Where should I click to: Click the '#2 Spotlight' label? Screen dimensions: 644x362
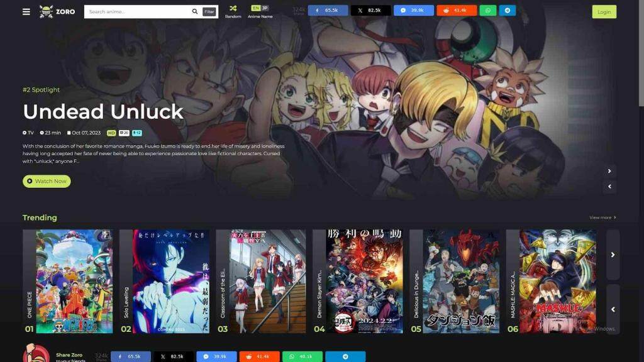coord(41,89)
